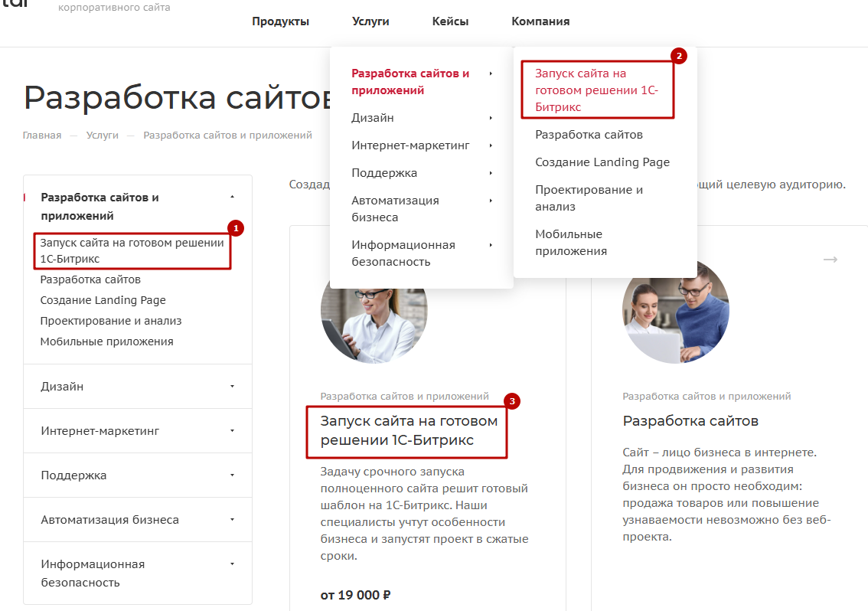Image resolution: width=868 pixels, height=611 pixels.
Task: Click category label above Разработка сайтов card title
Action: (x=706, y=396)
